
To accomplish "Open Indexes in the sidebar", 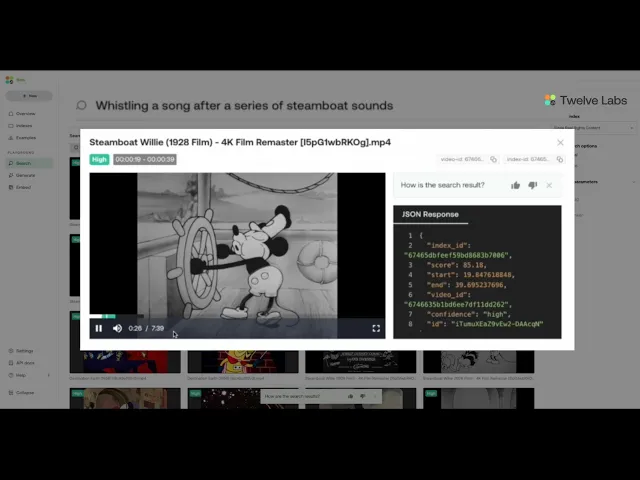I will pos(24,126).
